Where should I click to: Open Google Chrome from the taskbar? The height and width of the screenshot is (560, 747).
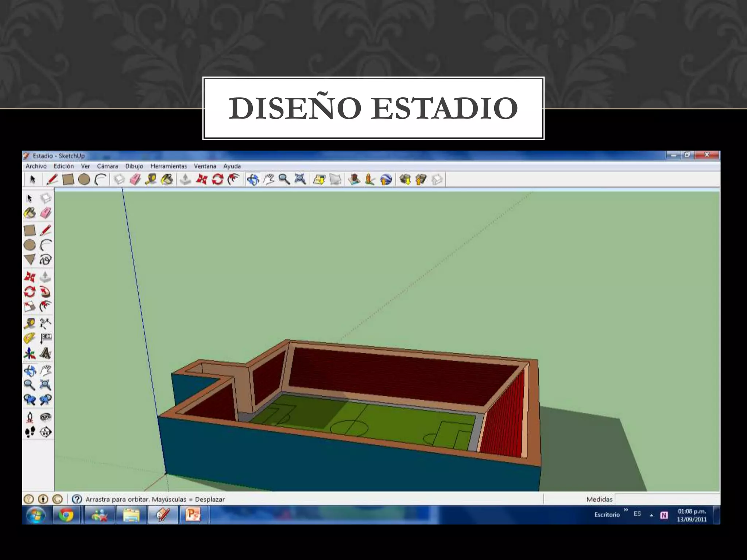66,515
